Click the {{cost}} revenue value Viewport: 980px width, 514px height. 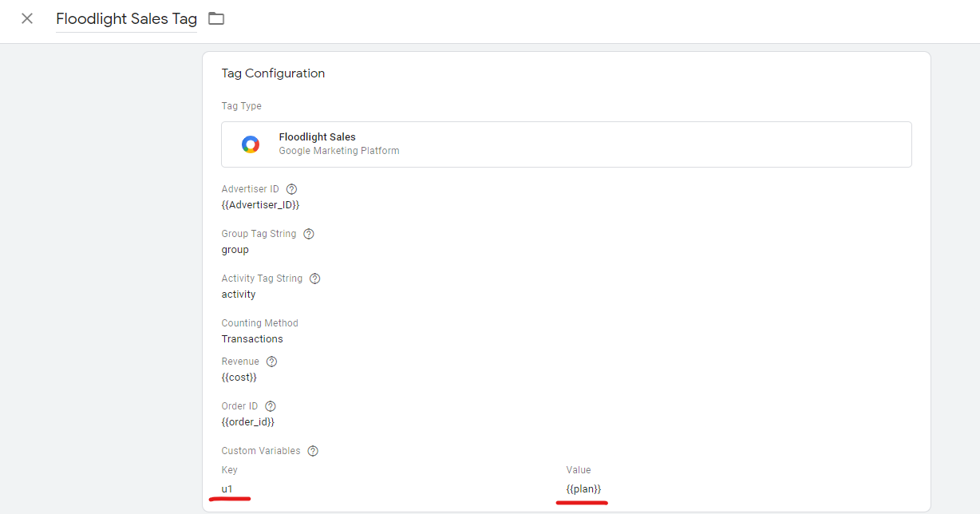(x=239, y=378)
